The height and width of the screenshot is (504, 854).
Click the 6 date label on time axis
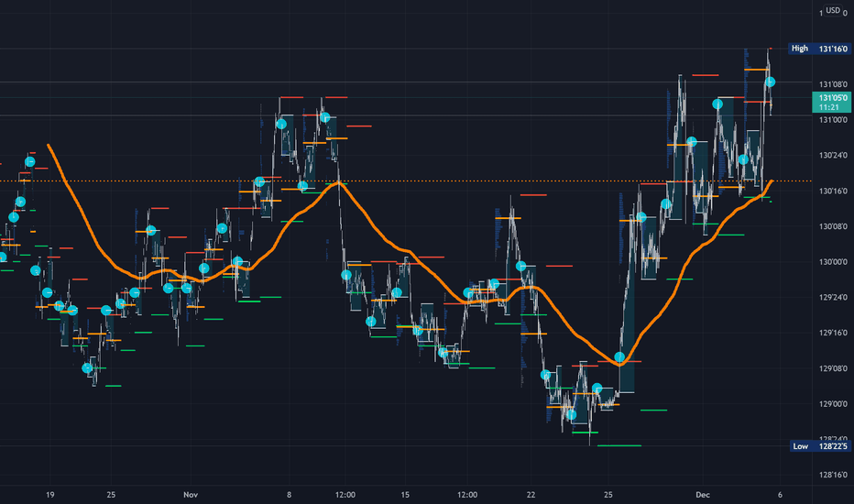[780, 495]
